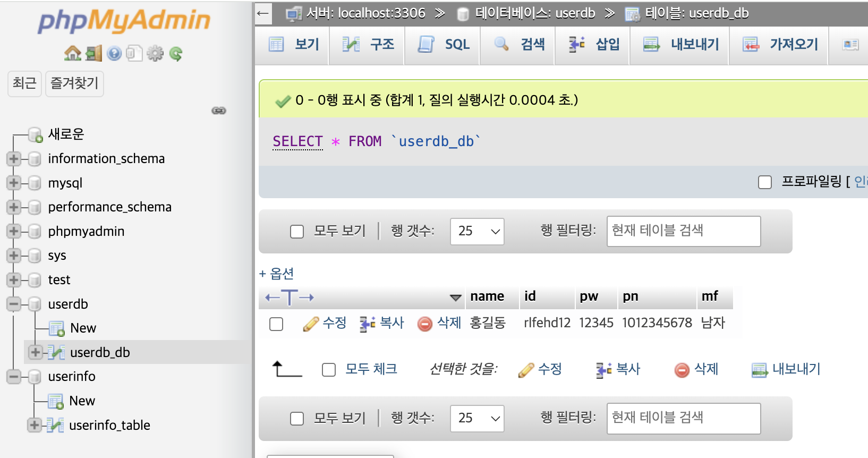This screenshot has height=458, width=868.
Task: Open phpMyAdmin documentation help icon
Action: pyautogui.click(x=114, y=53)
